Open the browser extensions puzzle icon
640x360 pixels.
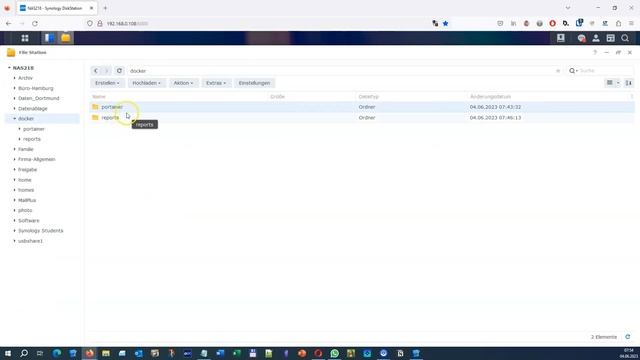click(618, 24)
